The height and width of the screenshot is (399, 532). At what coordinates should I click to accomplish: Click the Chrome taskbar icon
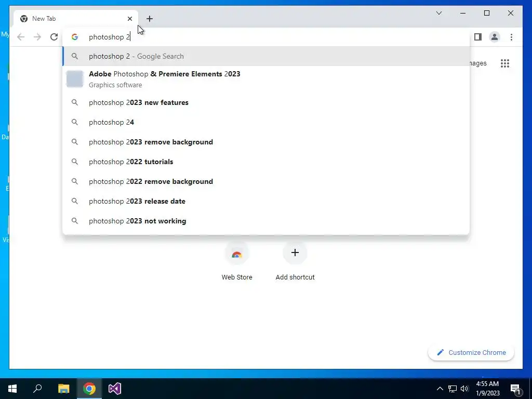pos(89,389)
